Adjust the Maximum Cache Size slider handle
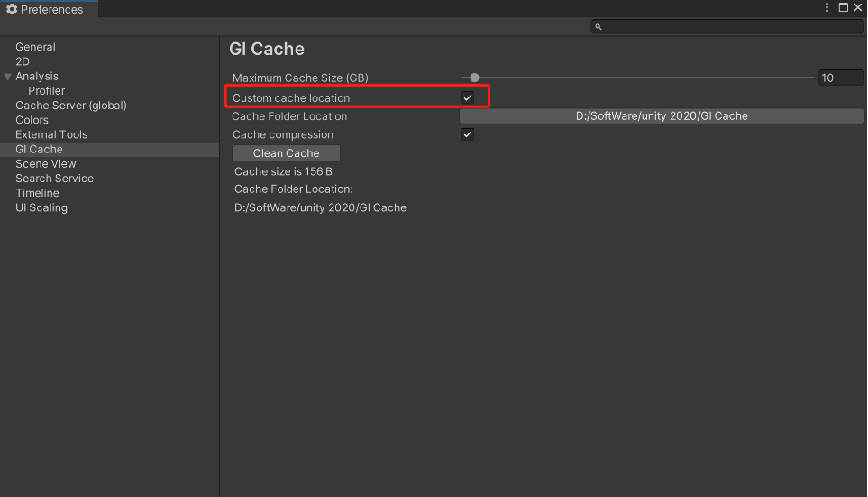Viewport: 868px width, 497px height. point(474,78)
